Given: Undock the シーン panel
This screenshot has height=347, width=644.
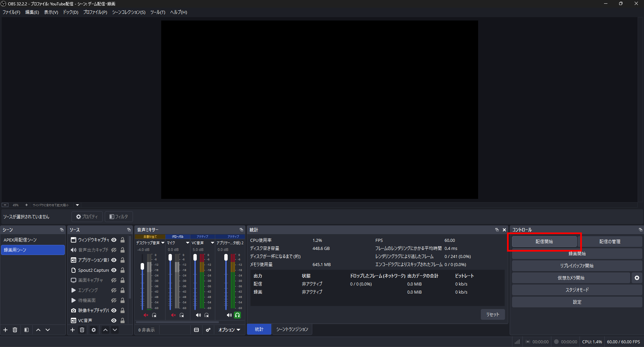Looking at the screenshot, I should click(x=62, y=230).
